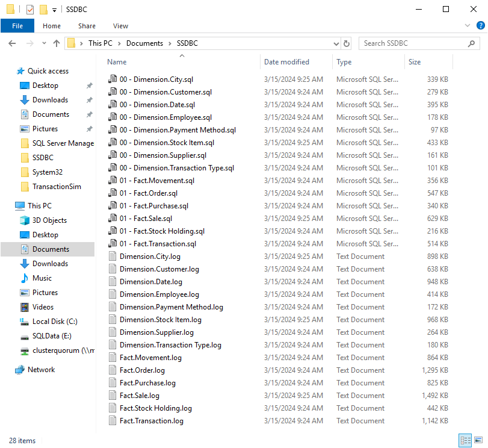488x448 pixels.
Task: Click the icon of Fact.Movement.log
Action: [113, 358]
